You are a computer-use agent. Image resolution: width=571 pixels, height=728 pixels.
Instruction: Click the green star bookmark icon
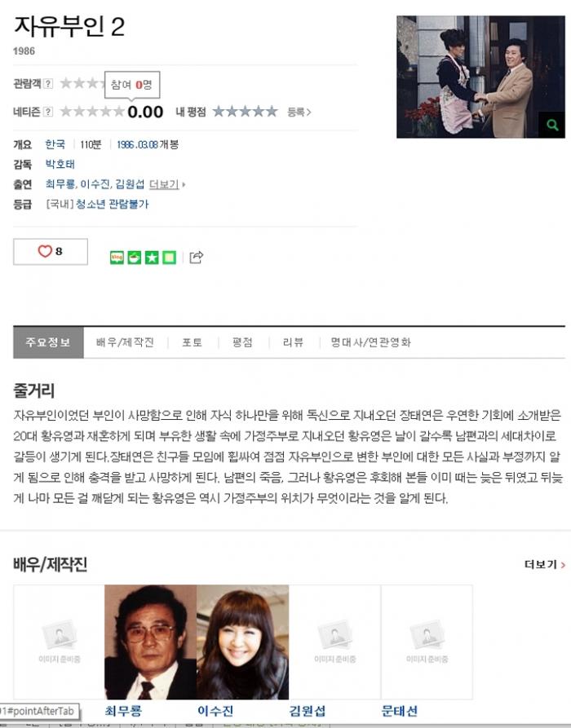[x=152, y=258]
